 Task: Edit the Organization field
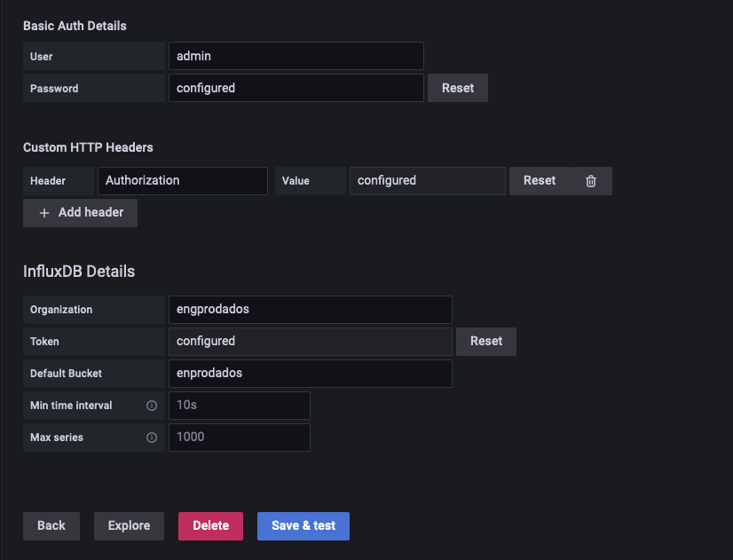click(311, 310)
